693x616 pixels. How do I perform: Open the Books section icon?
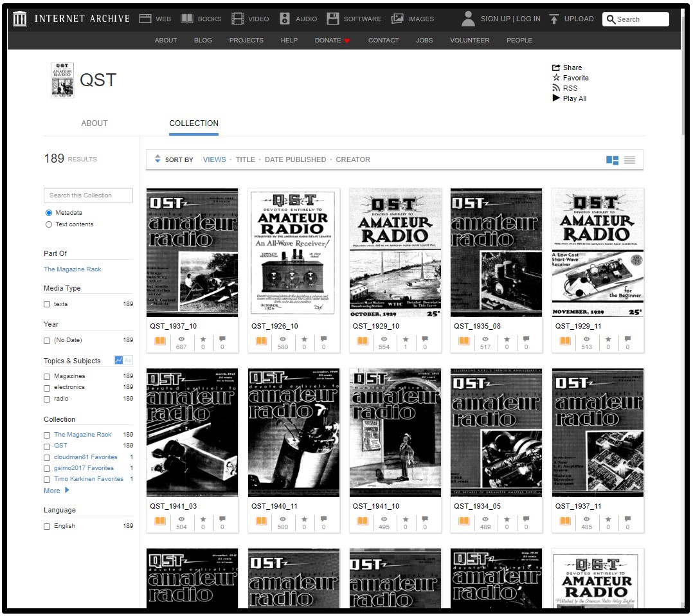click(x=187, y=19)
